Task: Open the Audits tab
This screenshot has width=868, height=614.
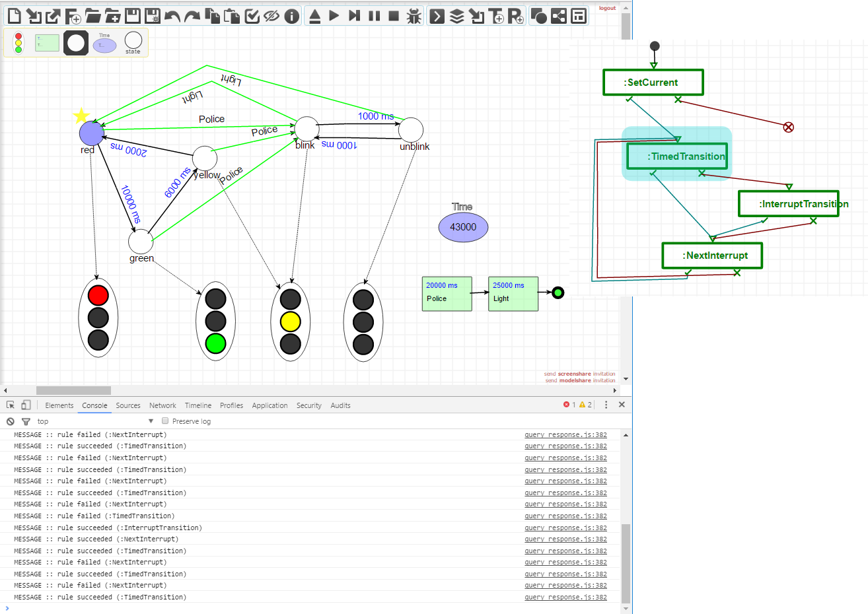Action: (x=340, y=405)
